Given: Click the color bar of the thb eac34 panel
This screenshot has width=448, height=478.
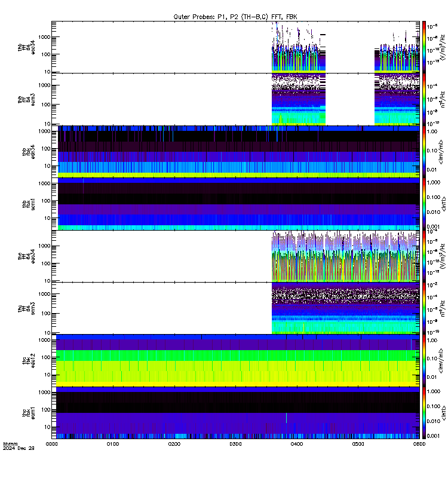Looking at the screenshot, I should click(x=424, y=47).
